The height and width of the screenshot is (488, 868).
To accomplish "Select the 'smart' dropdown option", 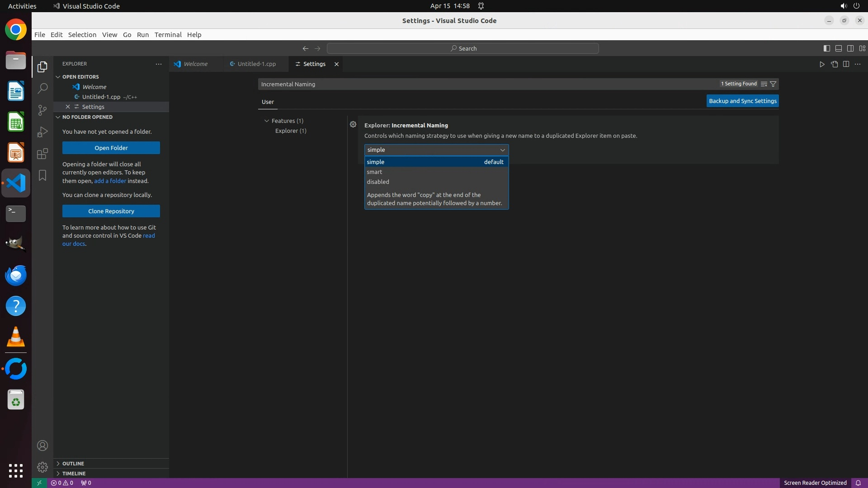I will (374, 172).
